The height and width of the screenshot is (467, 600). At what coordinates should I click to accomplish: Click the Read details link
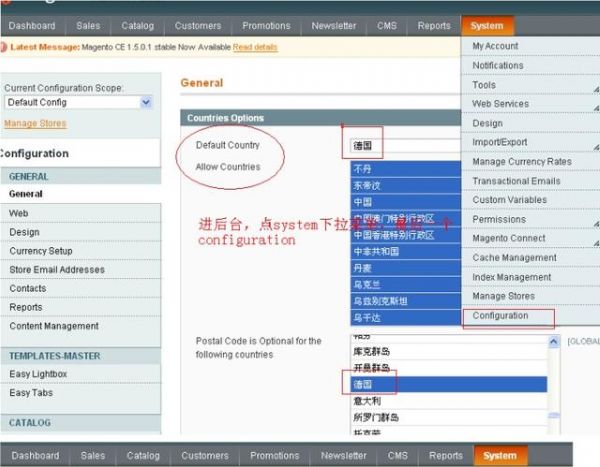pos(254,47)
